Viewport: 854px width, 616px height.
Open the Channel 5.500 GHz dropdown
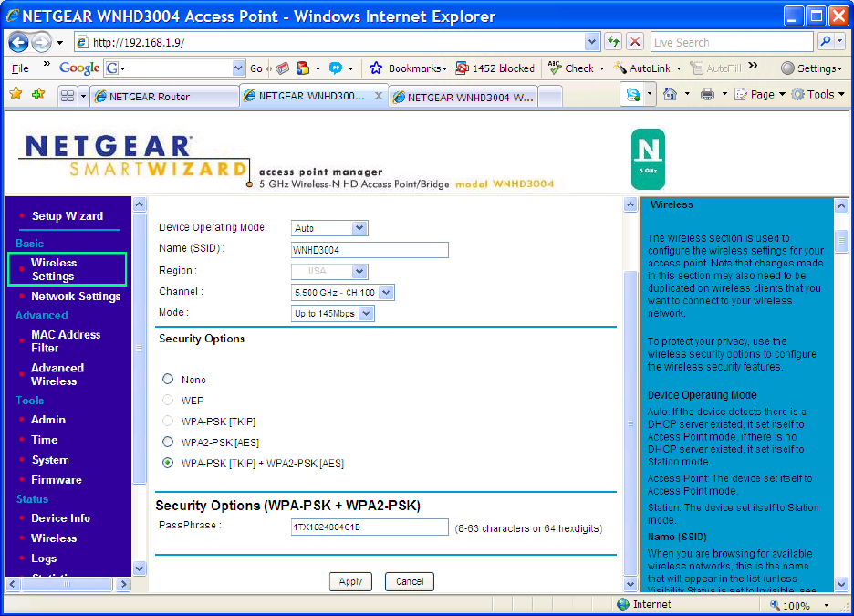(x=342, y=292)
